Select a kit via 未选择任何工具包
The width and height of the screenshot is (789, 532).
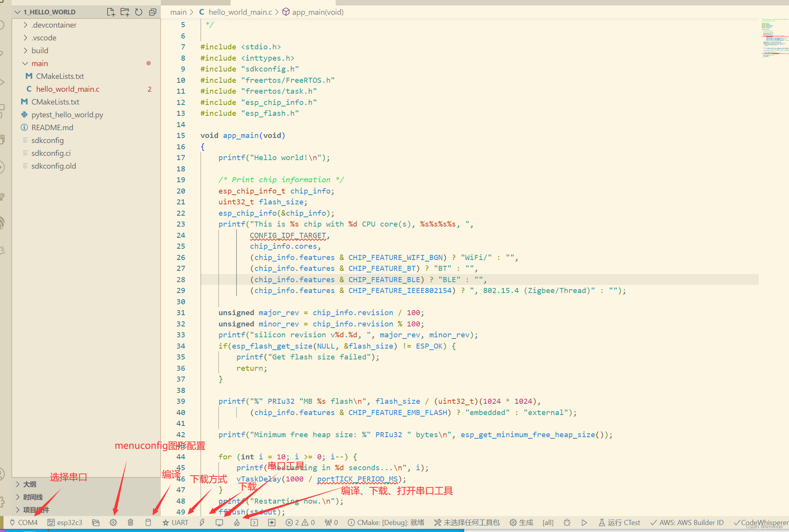467,523
